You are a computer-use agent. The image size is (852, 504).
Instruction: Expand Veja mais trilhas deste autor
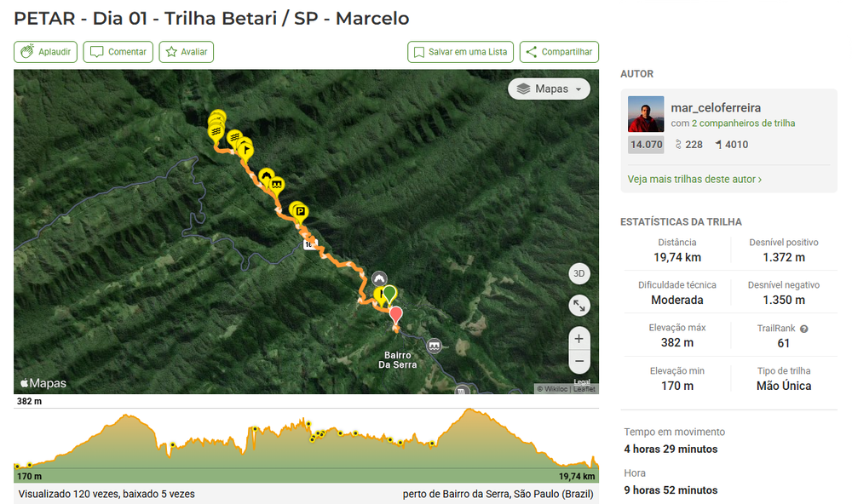[x=694, y=180]
